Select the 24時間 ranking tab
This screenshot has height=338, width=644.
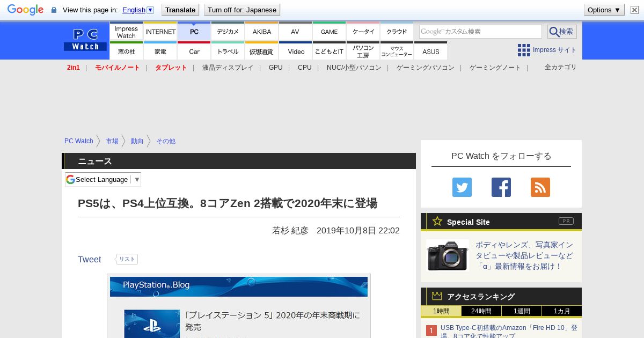(481, 311)
